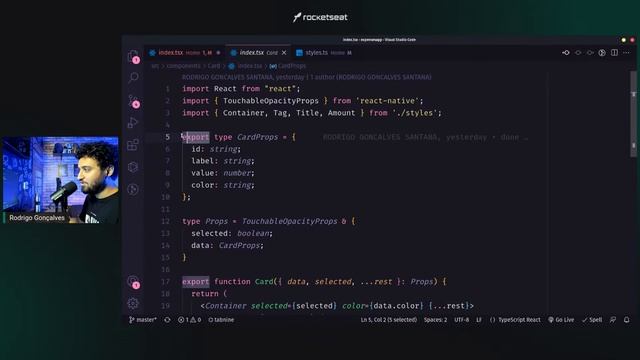Click line number 17 in the gutter
Screen dimensions: 640x360
tap(165, 282)
